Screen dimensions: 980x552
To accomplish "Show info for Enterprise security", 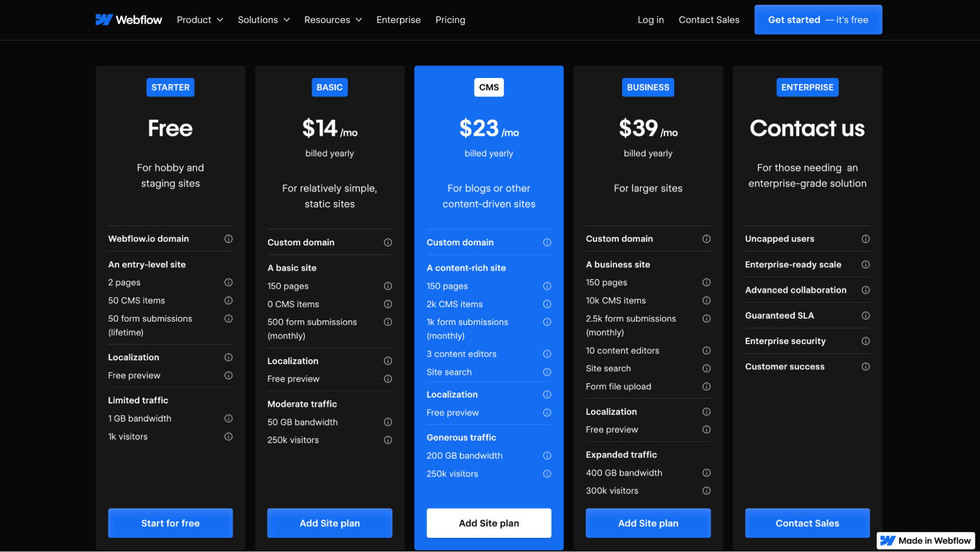I will pyautogui.click(x=866, y=341).
